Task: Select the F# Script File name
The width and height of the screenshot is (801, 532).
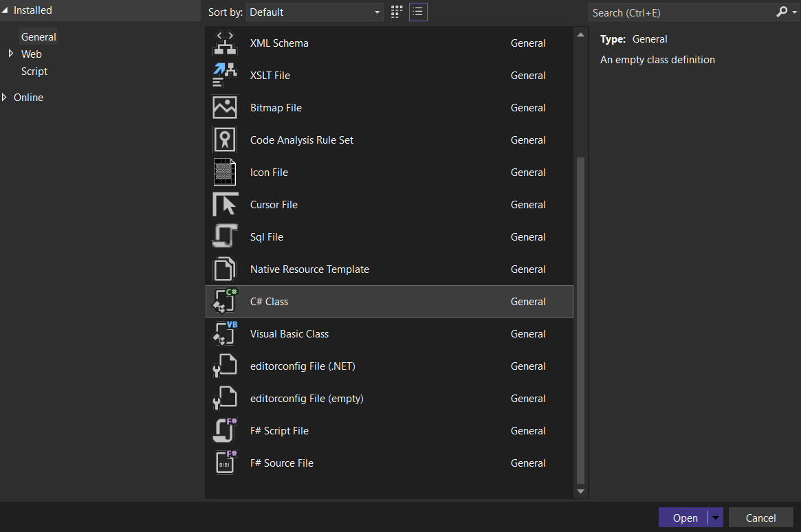Action: pyautogui.click(x=279, y=431)
